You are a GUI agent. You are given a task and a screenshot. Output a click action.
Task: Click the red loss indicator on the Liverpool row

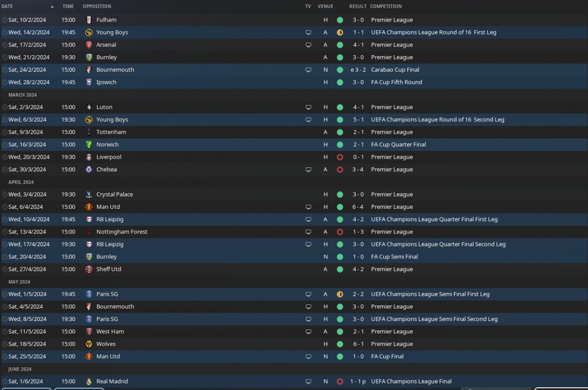340,157
